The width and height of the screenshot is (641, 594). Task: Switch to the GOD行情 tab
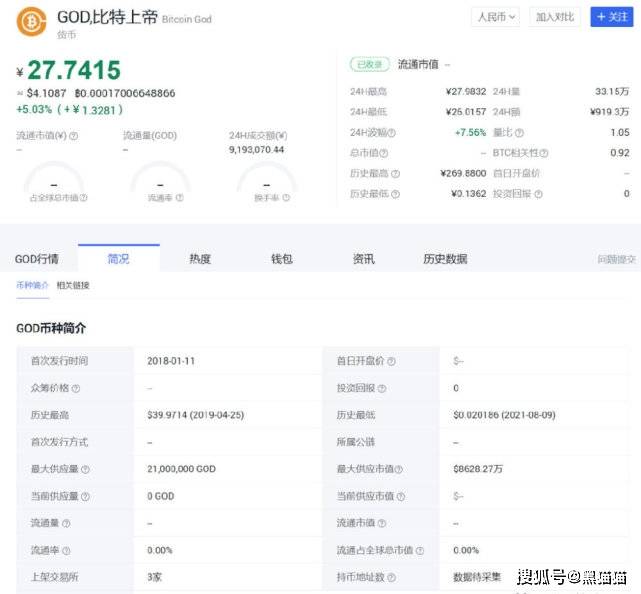[x=37, y=259]
